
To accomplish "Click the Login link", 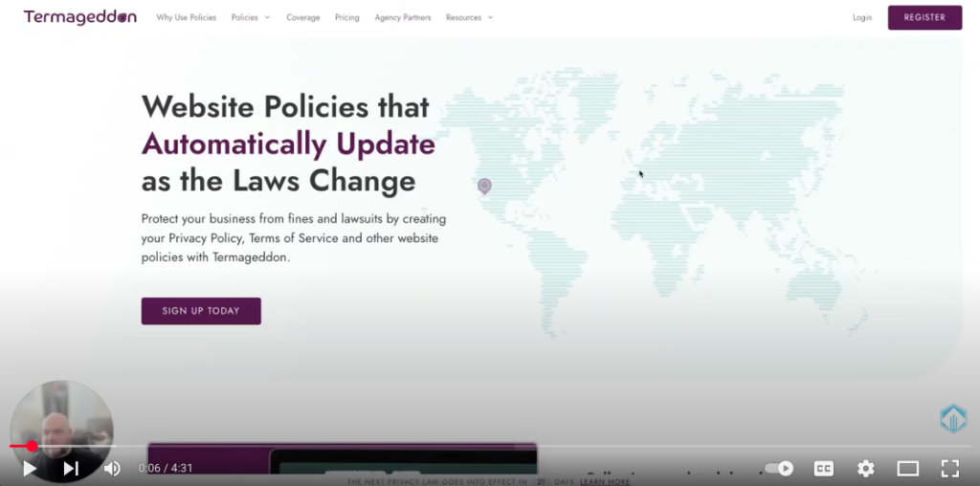I will point(862,17).
